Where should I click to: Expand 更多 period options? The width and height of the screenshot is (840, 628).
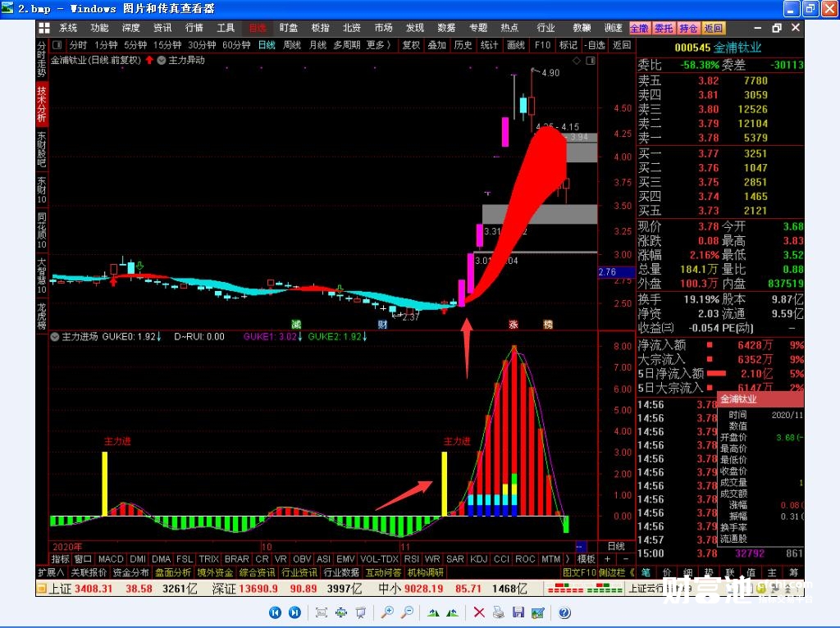(x=378, y=45)
